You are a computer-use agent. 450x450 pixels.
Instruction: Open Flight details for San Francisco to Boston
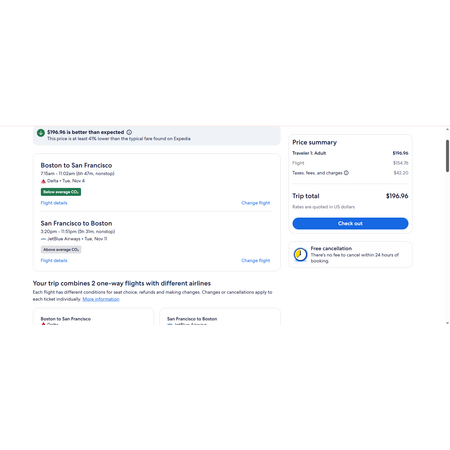(54, 261)
